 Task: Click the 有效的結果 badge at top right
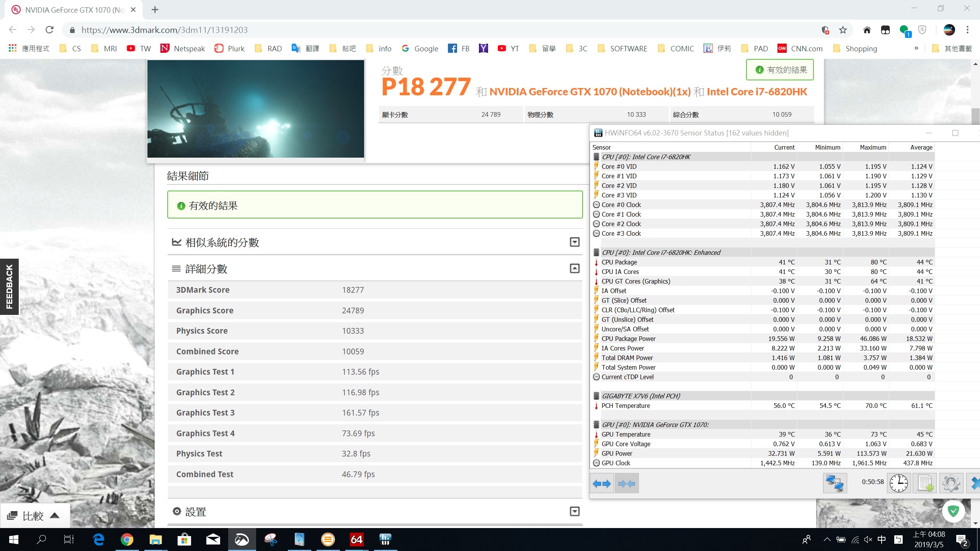(780, 70)
